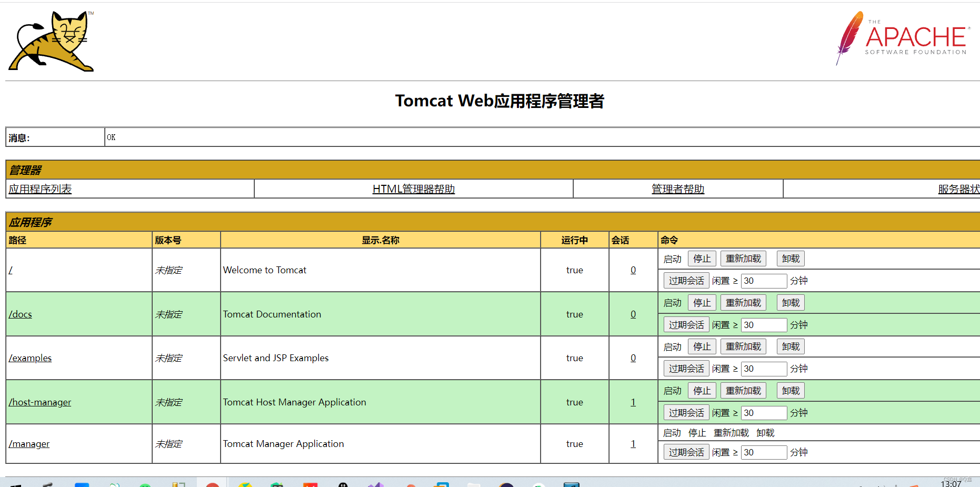The height and width of the screenshot is (487, 980).
Task: Click the taskbar clock showing 13:07
Action: pyautogui.click(x=951, y=483)
